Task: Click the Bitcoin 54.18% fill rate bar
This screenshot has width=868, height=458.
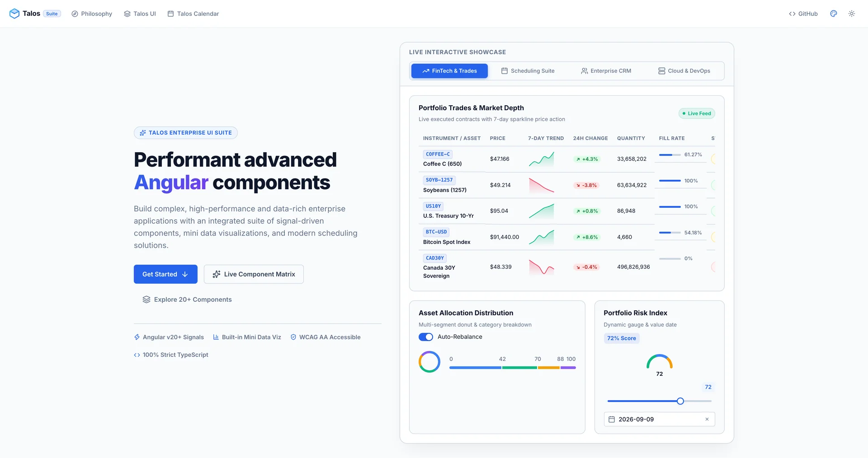Action: click(x=670, y=233)
